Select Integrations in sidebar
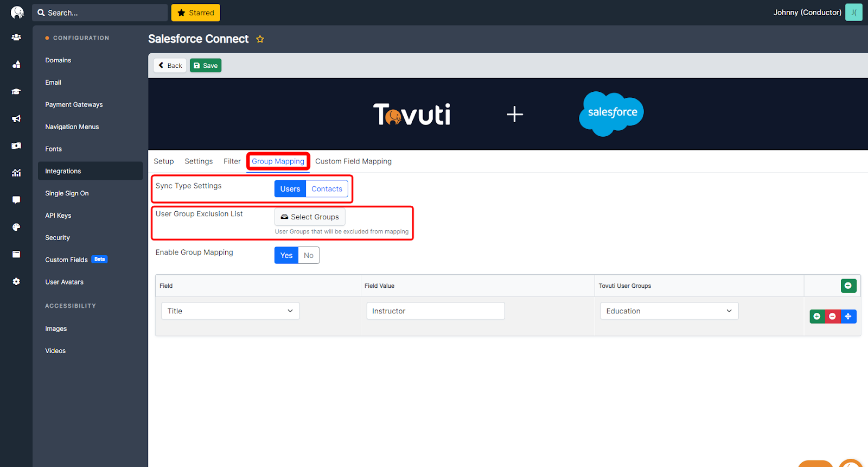868x467 pixels. 90,171
